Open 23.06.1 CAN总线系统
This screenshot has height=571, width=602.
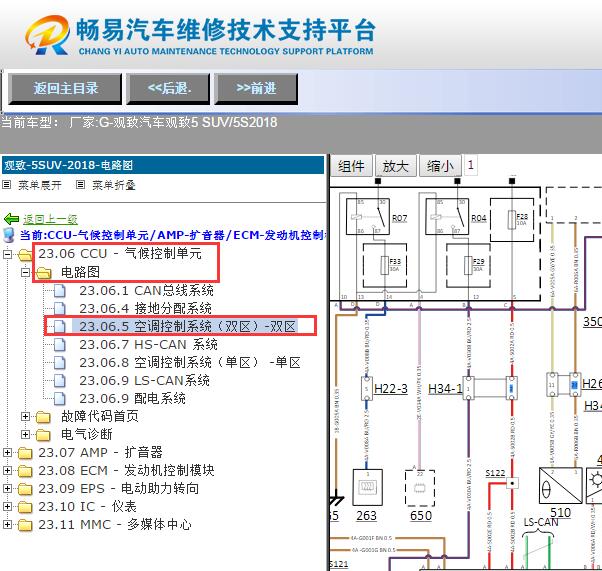tap(146, 290)
